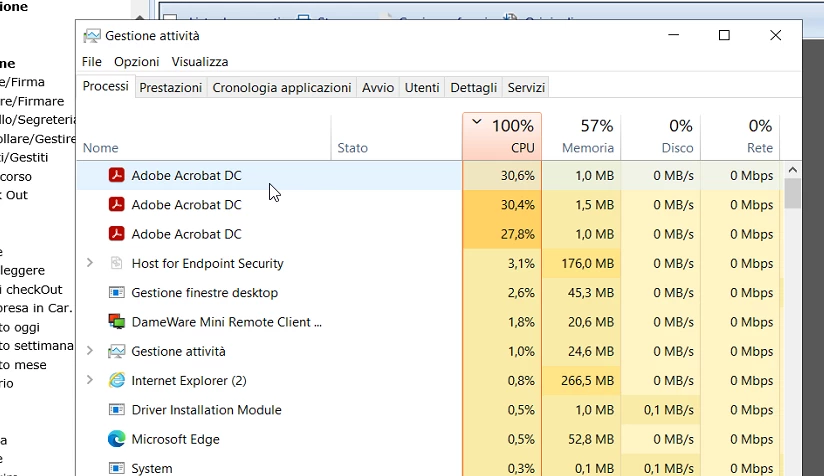The image size is (824, 476).
Task: Click 'leggere' item in background window sidebar
Action: pyautogui.click(x=23, y=271)
